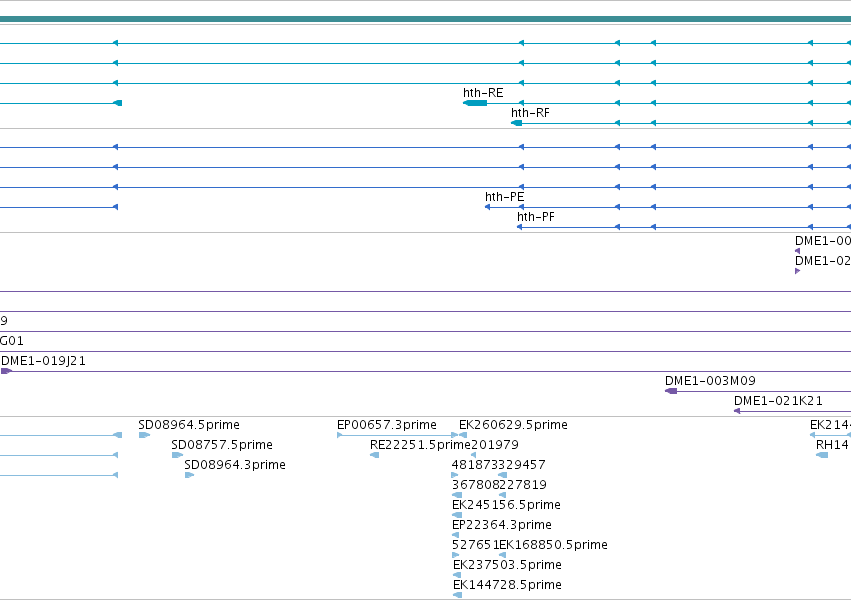Select the hth-RF transcript label

click(x=530, y=113)
